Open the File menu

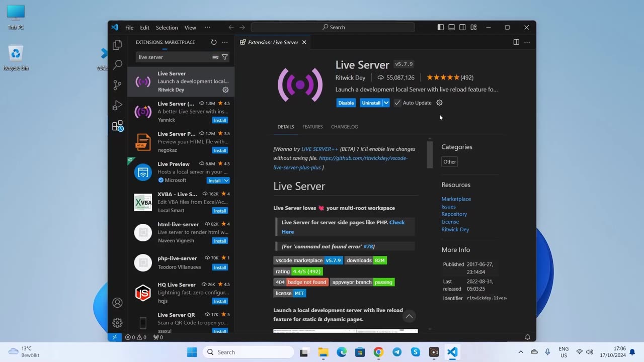[129, 27]
